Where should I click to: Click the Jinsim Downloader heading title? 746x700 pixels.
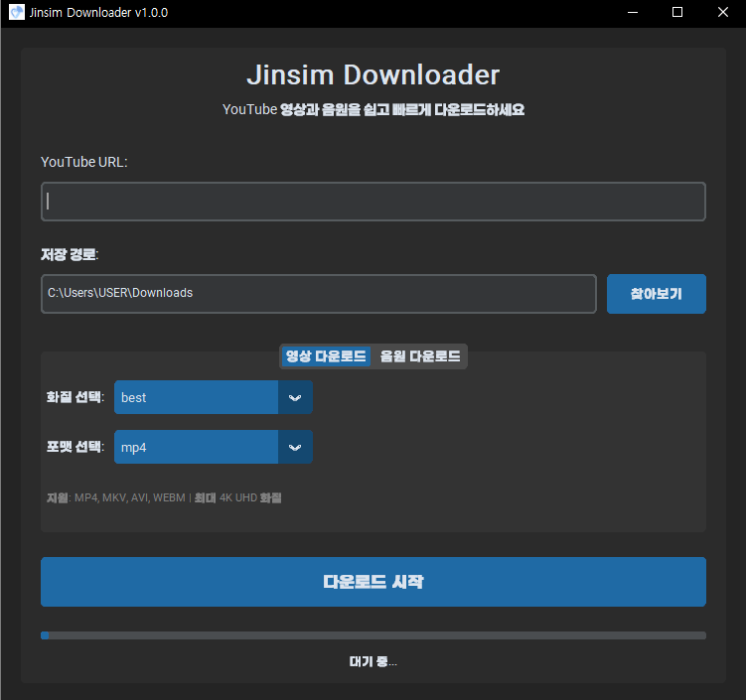tap(373, 75)
